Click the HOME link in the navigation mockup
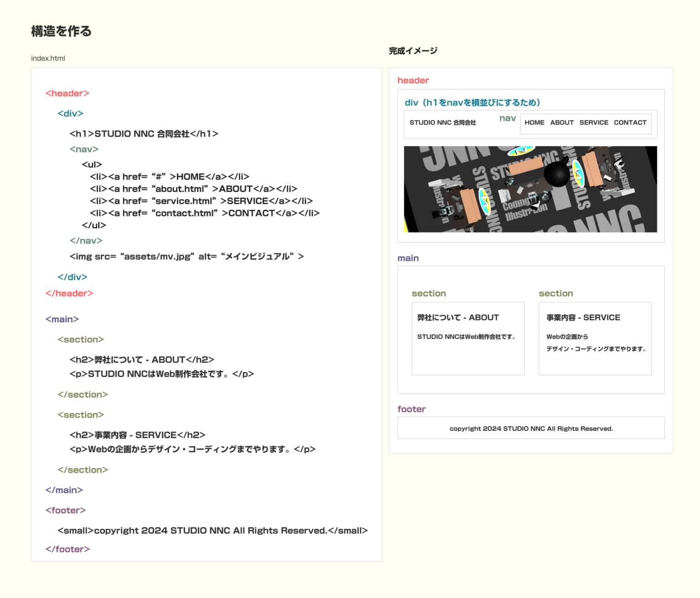The image size is (700, 598). coord(534,123)
